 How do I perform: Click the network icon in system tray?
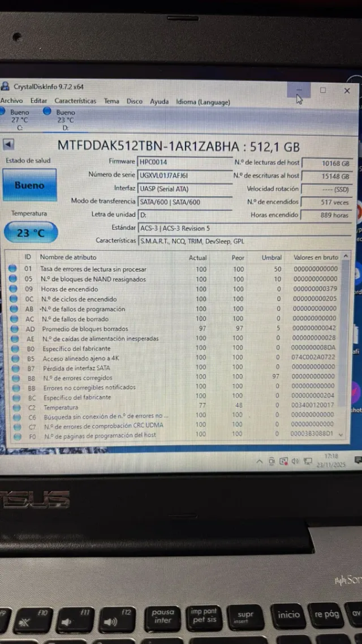click(308, 461)
